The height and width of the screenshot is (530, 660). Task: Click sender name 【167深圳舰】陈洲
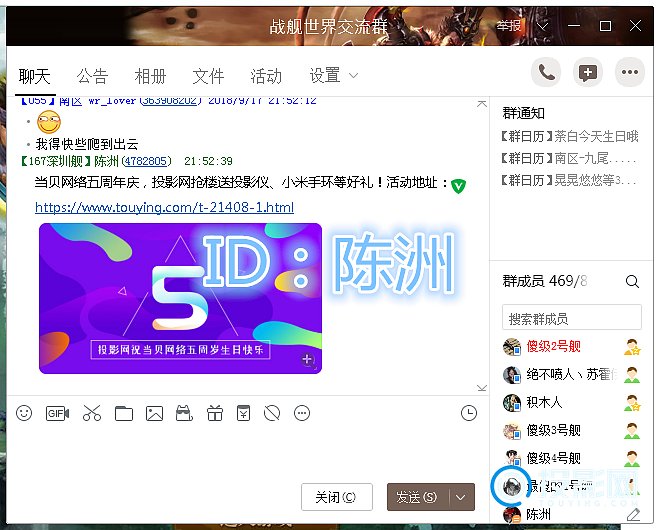69,161
